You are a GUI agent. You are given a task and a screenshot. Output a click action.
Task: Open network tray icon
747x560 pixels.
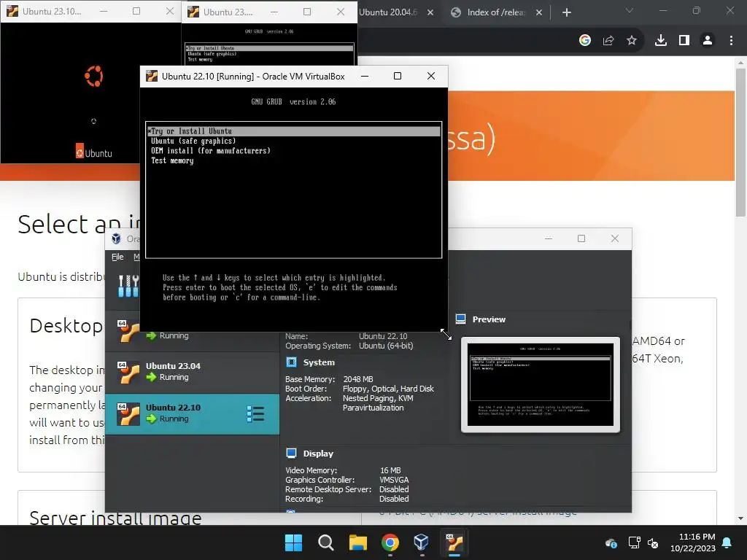click(x=634, y=542)
